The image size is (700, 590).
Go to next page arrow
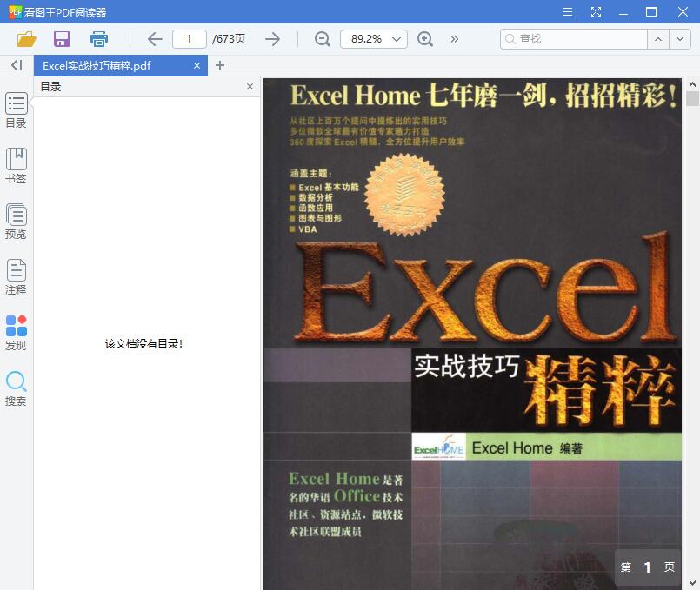point(272,39)
